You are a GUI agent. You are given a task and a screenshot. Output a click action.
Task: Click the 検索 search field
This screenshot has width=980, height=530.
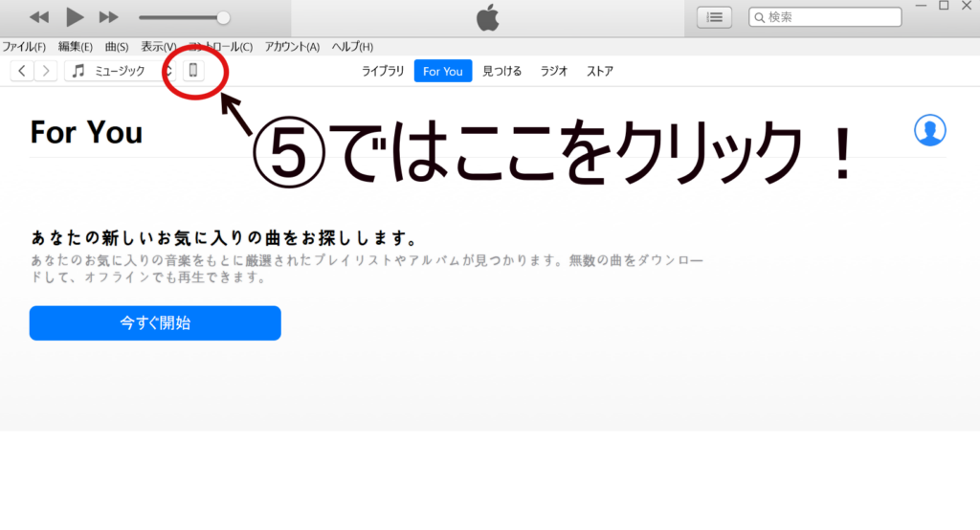tap(825, 17)
